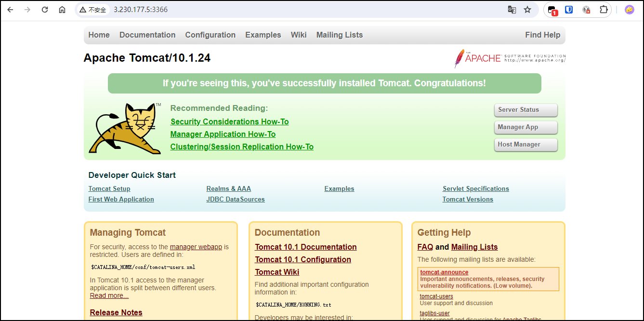Viewport: 644px width, 321px height.
Task: Open Find Help in the navigation bar
Action: tap(543, 35)
